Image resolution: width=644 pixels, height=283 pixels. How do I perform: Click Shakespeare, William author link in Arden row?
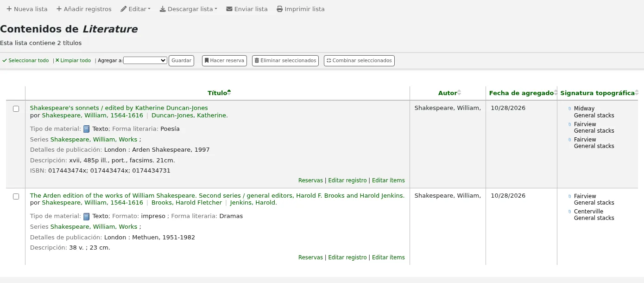tap(93, 203)
